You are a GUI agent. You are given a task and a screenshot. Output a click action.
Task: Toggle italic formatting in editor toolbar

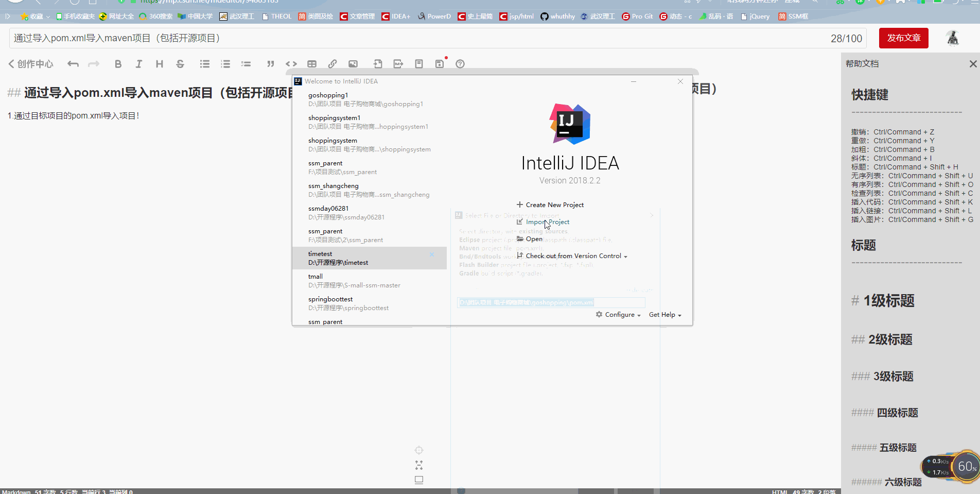pyautogui.click(x=138, y=64)
